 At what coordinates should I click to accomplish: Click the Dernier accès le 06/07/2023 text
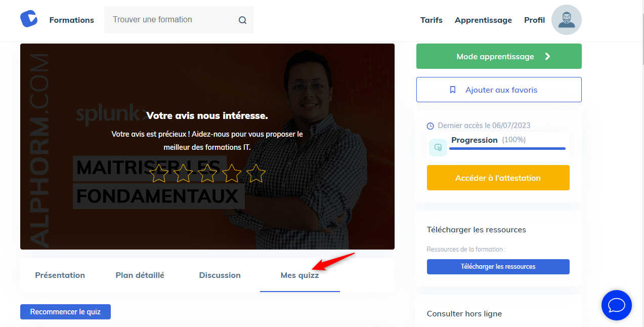(x=484, y=126)
